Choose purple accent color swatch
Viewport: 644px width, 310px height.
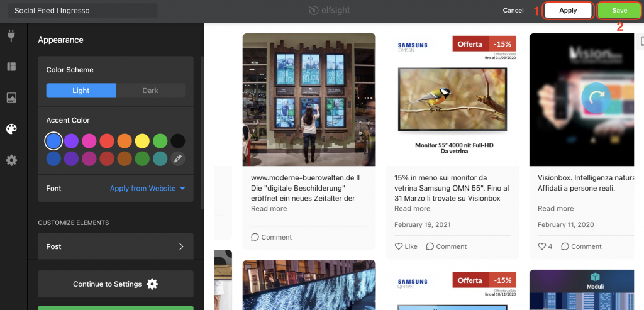(71, 141)
